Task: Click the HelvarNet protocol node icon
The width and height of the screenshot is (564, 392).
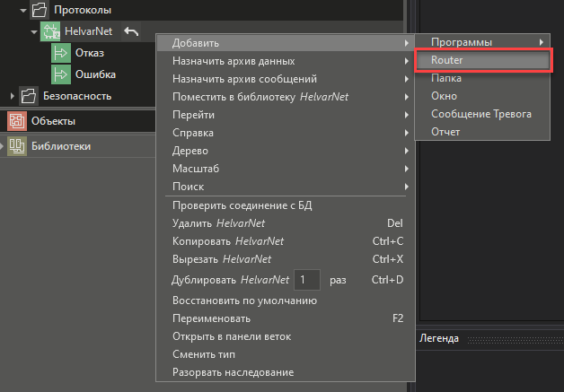Action: click(x=51, y=32)
